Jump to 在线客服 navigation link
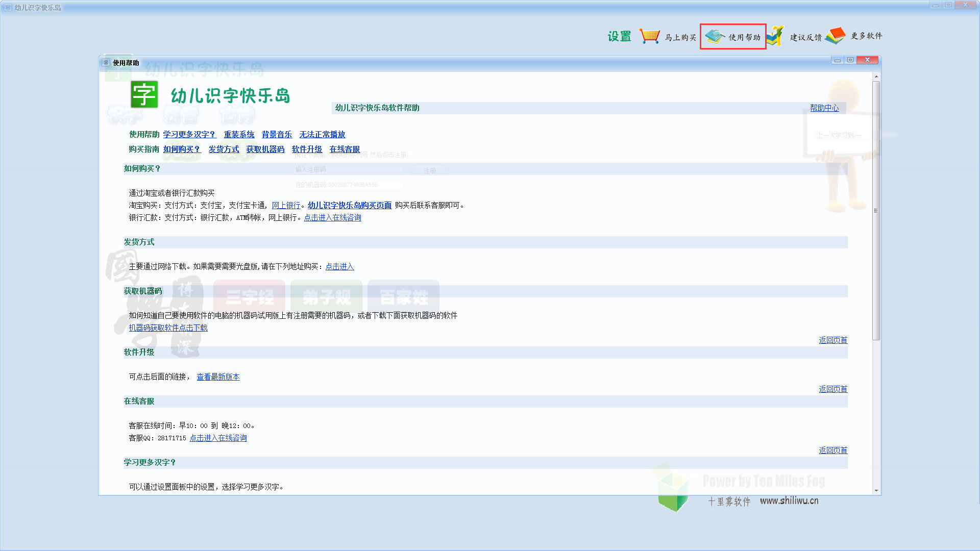980x551 pixels. tap(345, 149)
